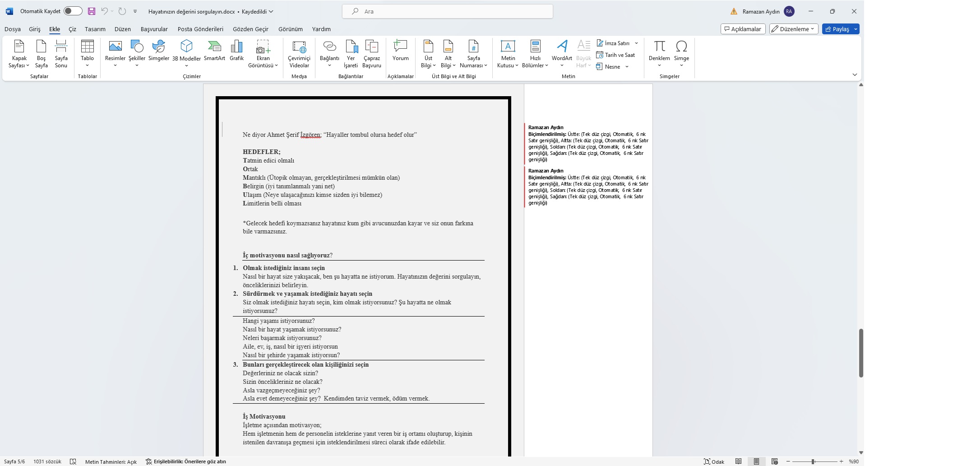Viewport: 980px width, 466px height.
Task: Toggle Otomatik Kaydet autosave switch
Action: [73, 11]
